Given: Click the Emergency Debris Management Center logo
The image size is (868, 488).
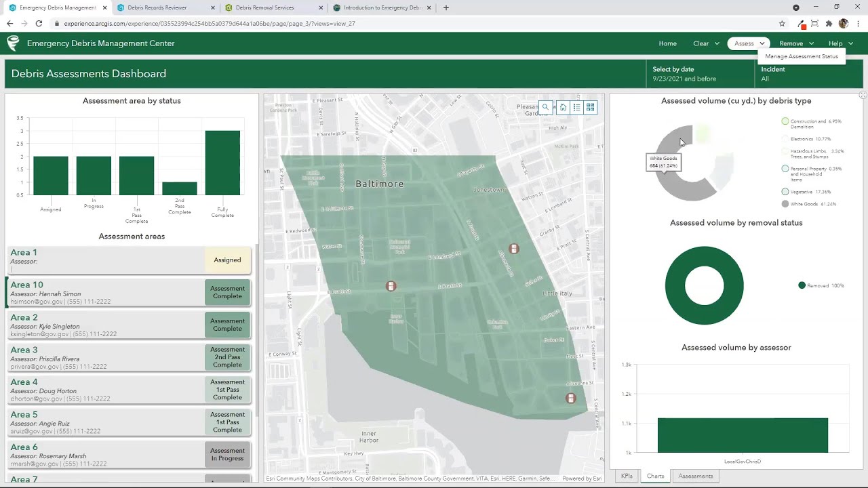Looking at the screenshot, I should pos(13,43).
